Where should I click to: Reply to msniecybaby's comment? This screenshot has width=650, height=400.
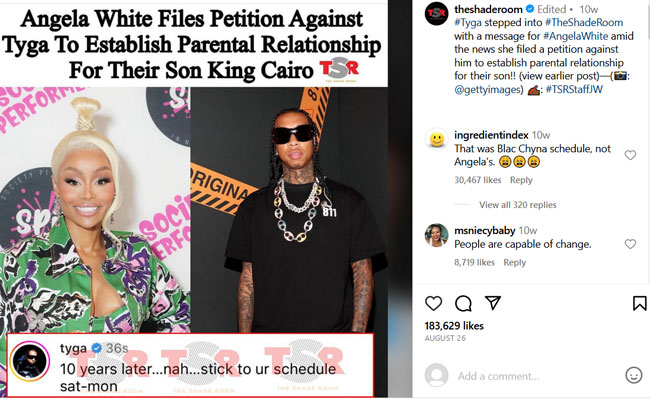[514, 262]
